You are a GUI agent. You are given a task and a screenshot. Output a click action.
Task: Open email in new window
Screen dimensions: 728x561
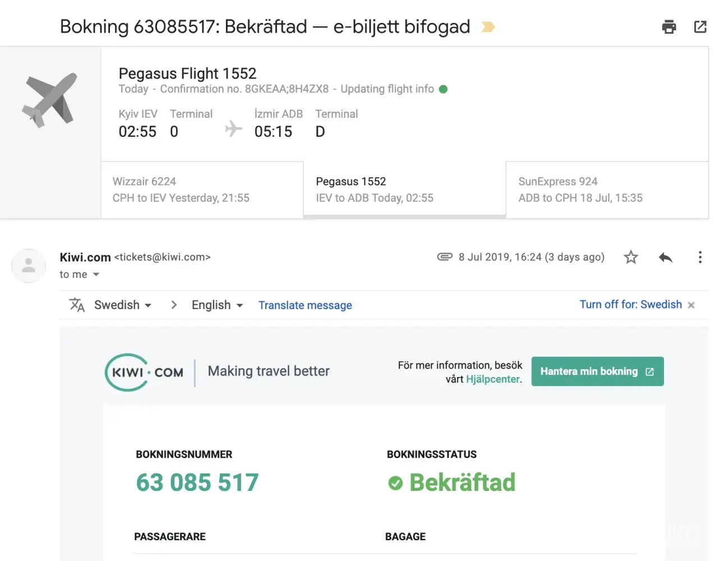point(700,27)
